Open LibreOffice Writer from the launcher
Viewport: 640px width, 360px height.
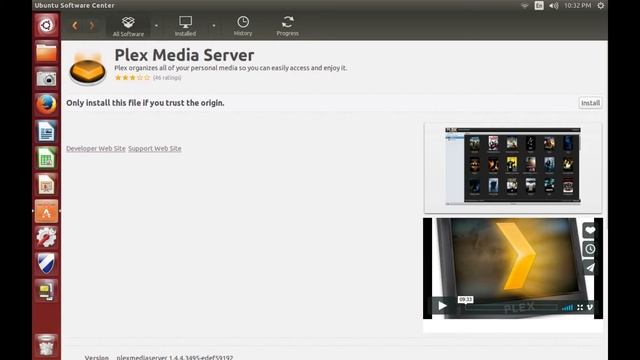pos(46,131)
